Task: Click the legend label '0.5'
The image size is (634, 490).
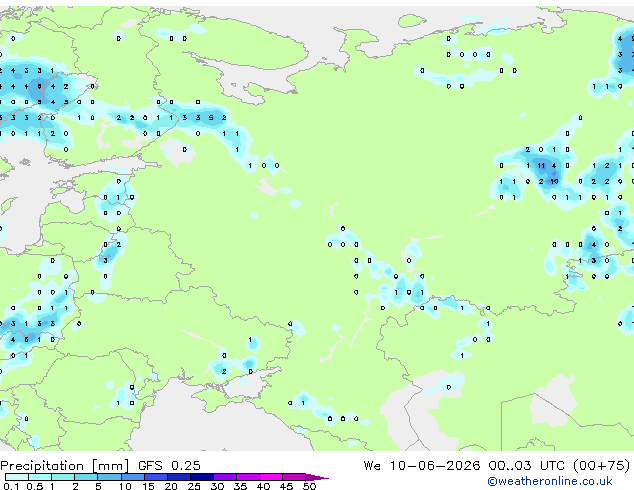Action: click(x=35, y=486)
